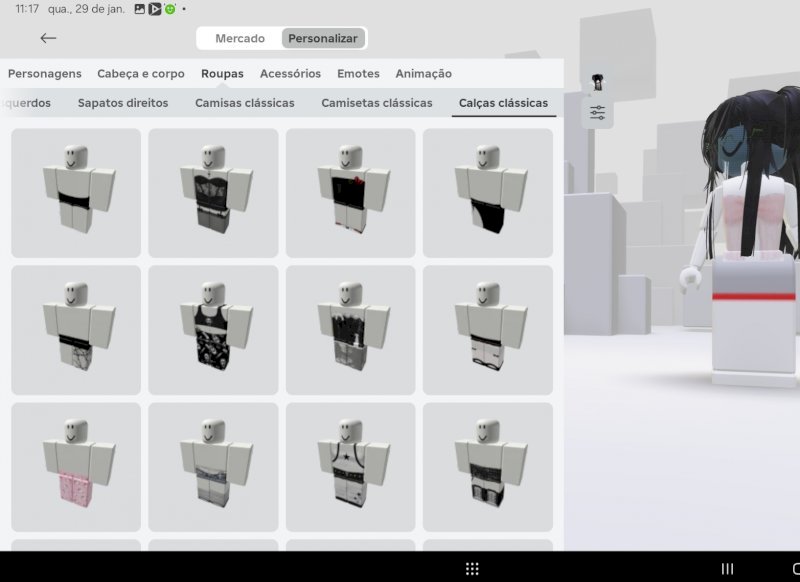
Task: Select the Personalizar toggle option
Action: click(x=322, y=38)
